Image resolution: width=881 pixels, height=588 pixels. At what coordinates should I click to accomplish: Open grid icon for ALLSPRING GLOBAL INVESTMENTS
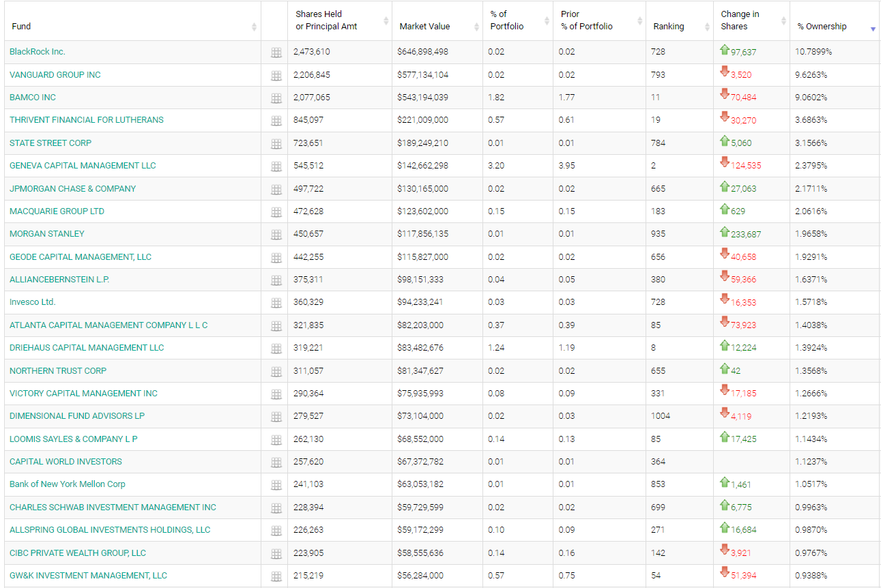(276, 531)
